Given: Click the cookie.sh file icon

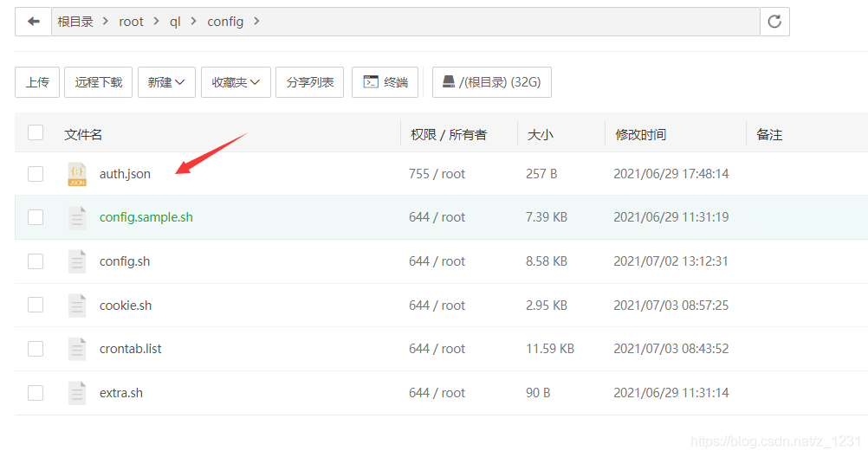Looking at the screenshot, I should 77,306.
